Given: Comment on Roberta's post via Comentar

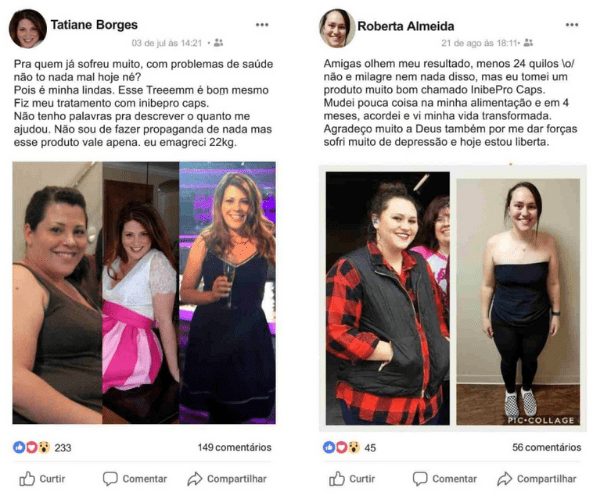Looking at the screenshot, I should point(445,479).
